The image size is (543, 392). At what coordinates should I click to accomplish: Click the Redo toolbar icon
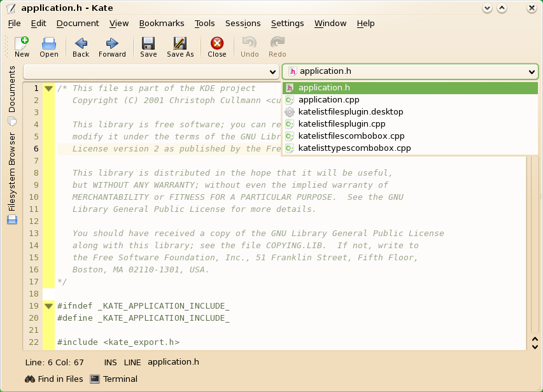[278, 46]
